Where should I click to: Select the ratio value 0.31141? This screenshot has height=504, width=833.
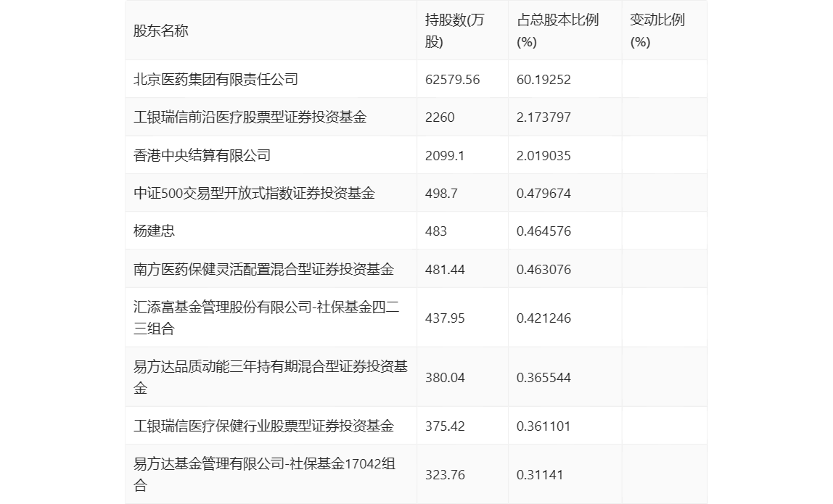(x=540, y=475)
